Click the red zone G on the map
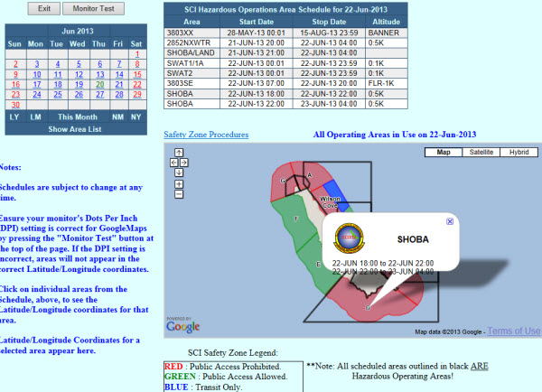This screenshot has height=392, width=542. 282,182
